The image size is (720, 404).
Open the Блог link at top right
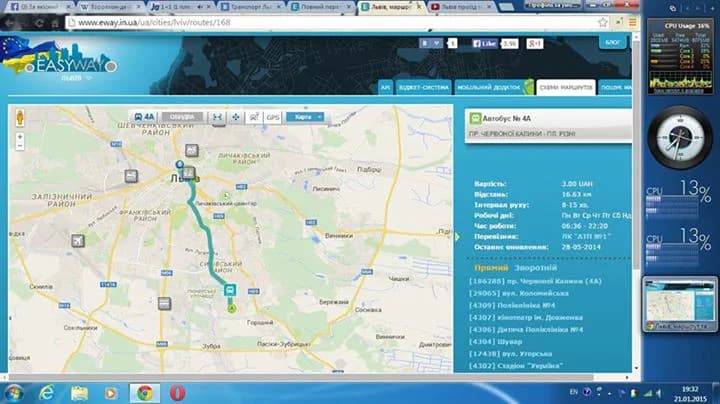(x=613, y=42)
